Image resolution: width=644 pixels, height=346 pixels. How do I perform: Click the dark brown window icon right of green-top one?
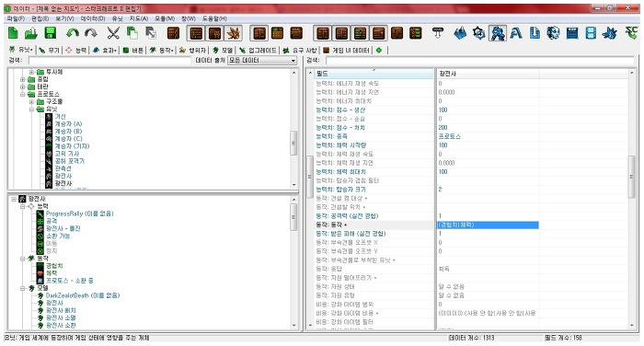(296, 33)
